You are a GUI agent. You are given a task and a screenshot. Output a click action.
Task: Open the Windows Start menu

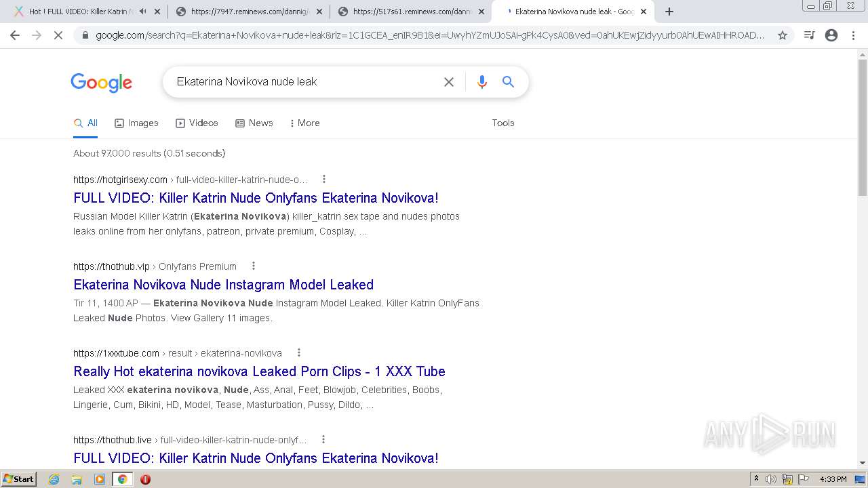pos(19,479)
